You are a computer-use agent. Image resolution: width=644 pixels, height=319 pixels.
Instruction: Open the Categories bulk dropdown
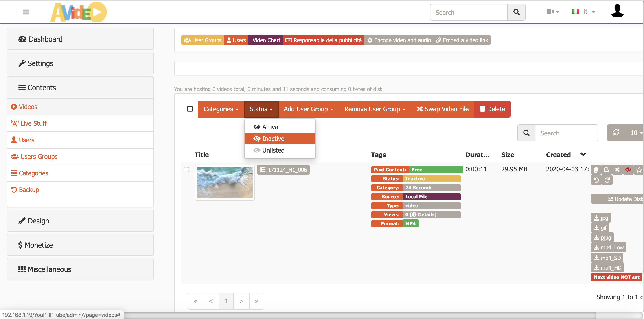point(221,109)
